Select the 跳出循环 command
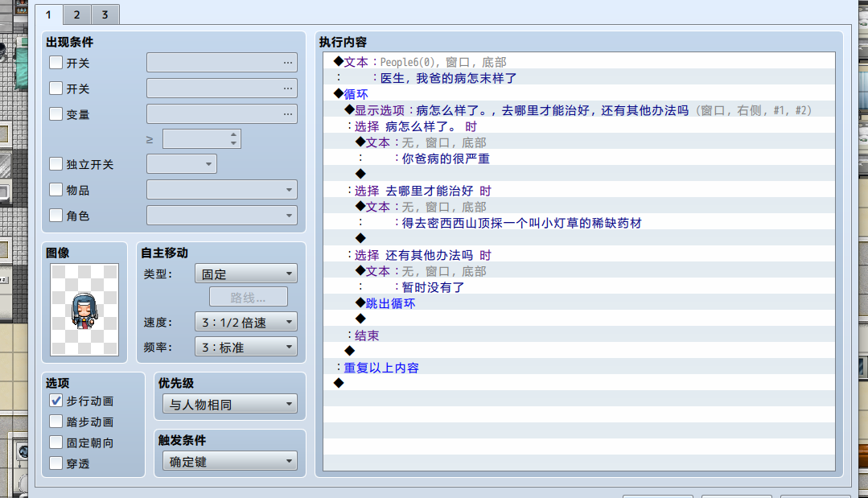This screenshot has height=498, width=868. [579, 303]
